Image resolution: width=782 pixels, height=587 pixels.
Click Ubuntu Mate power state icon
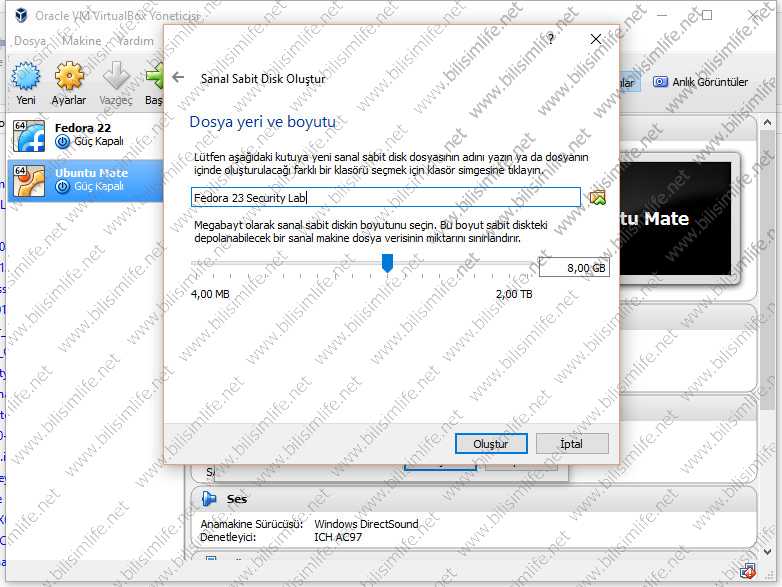point(62,187)
